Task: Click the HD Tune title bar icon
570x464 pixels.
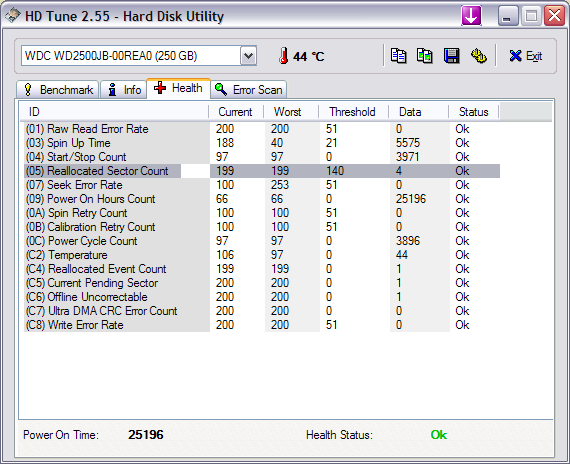Action: point(12,16)
